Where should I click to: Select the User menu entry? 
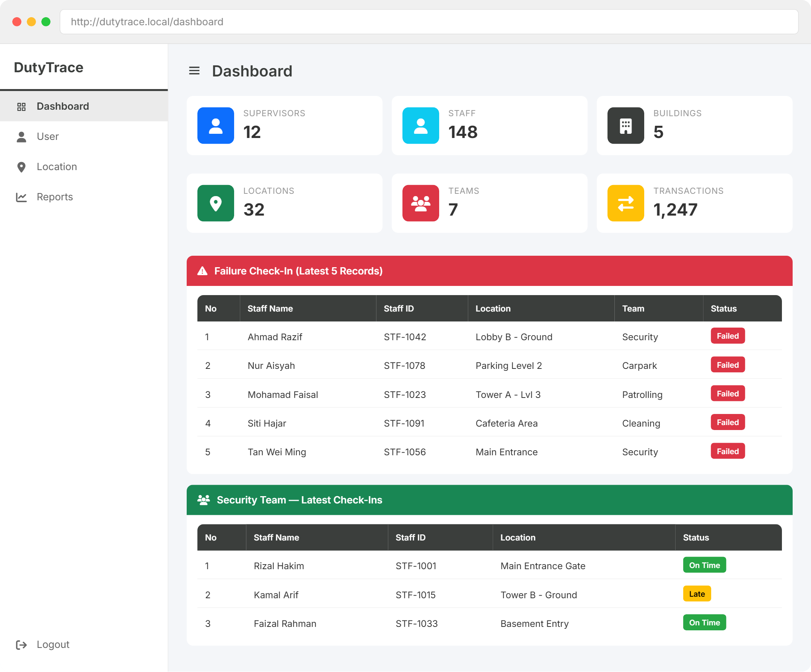47,136
